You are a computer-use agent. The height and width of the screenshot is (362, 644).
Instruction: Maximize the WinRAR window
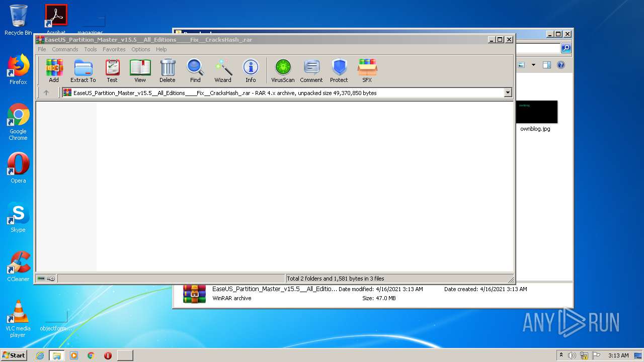pyautogui.click(x=500, y=39)
